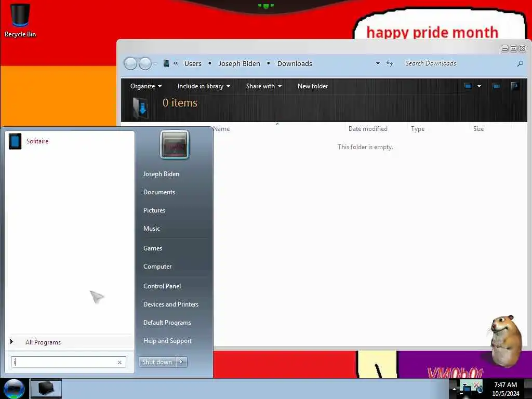Click the user account picture
Image resolution: width=532 pixels, height=399 pixels.
(175, 144)
